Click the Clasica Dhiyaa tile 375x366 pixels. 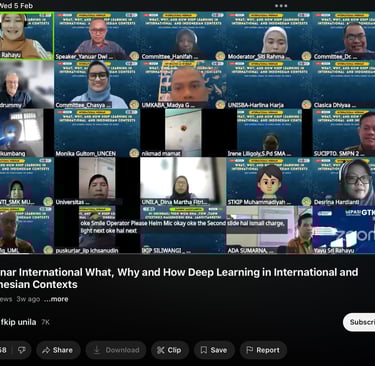coord(344,85)
